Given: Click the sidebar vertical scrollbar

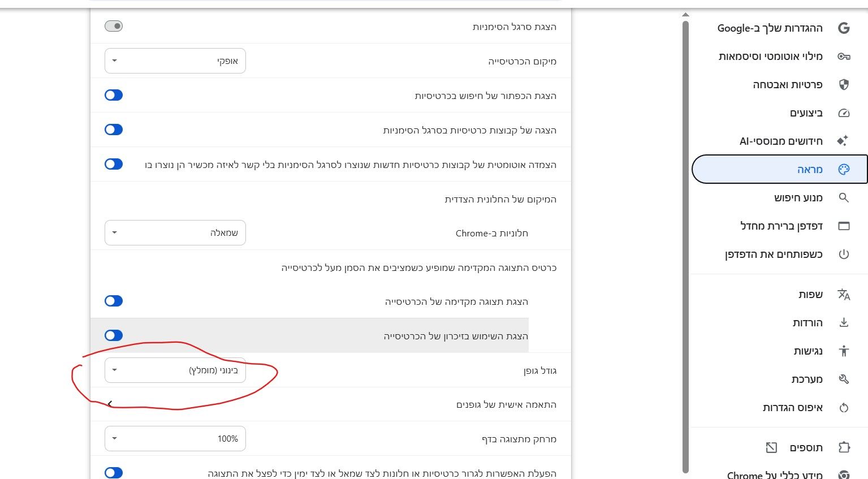Looking at the screenshot, I should tap(685, 243).
